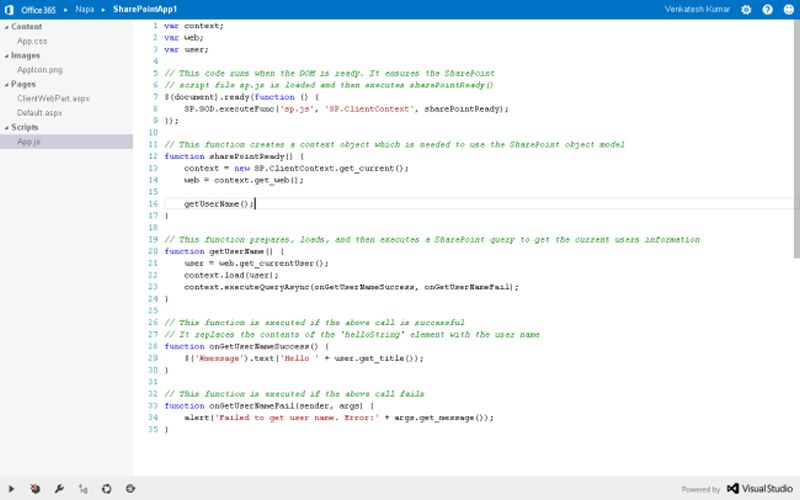
Task: Click 'function sharePointReady()' declaration
Action: [234, 156]
